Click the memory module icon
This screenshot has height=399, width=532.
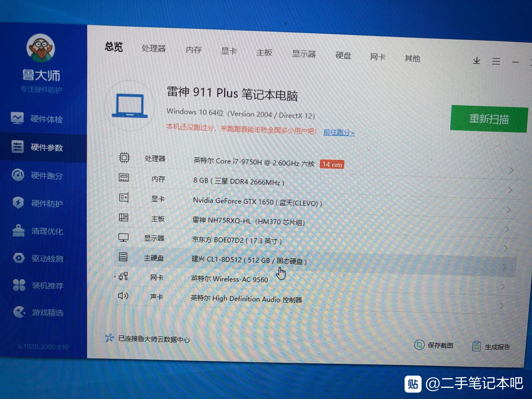(124, 177)
